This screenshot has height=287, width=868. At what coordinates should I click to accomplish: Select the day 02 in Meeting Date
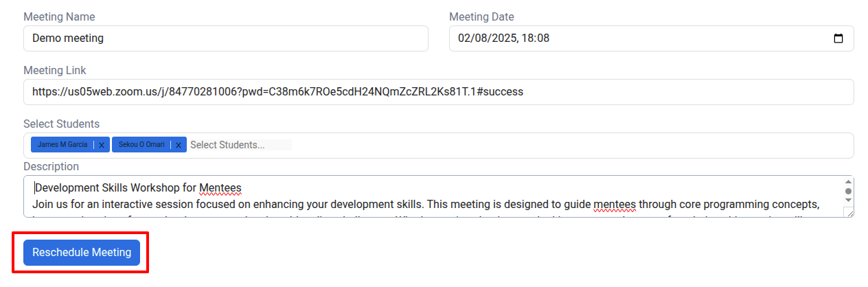(464, 38)
